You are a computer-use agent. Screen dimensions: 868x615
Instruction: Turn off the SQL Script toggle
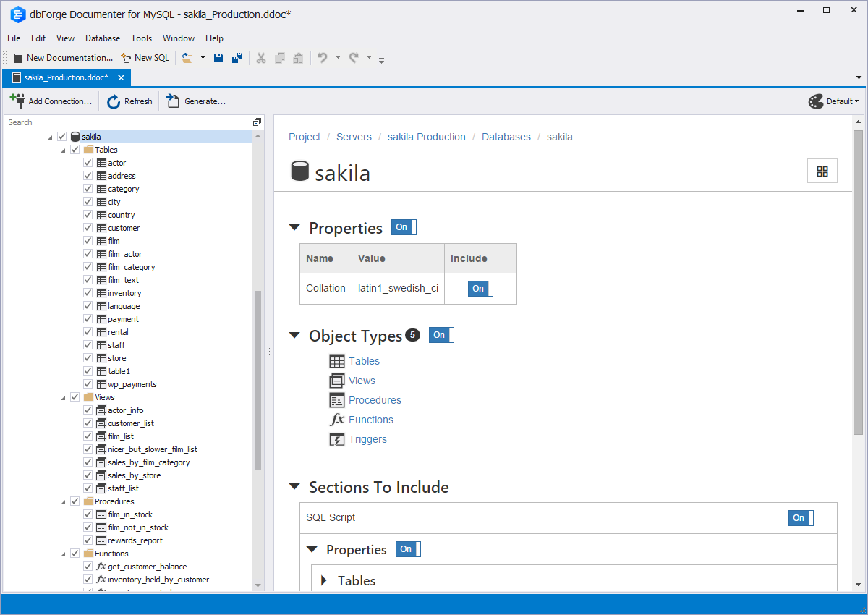click(801, 518)
